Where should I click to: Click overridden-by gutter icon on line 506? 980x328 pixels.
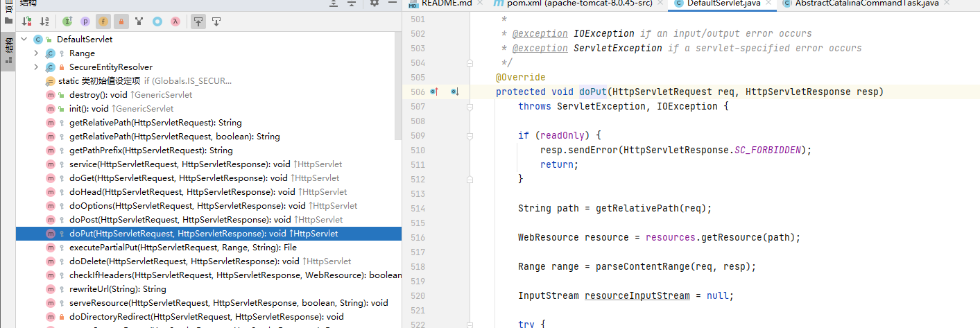(455, 92)
